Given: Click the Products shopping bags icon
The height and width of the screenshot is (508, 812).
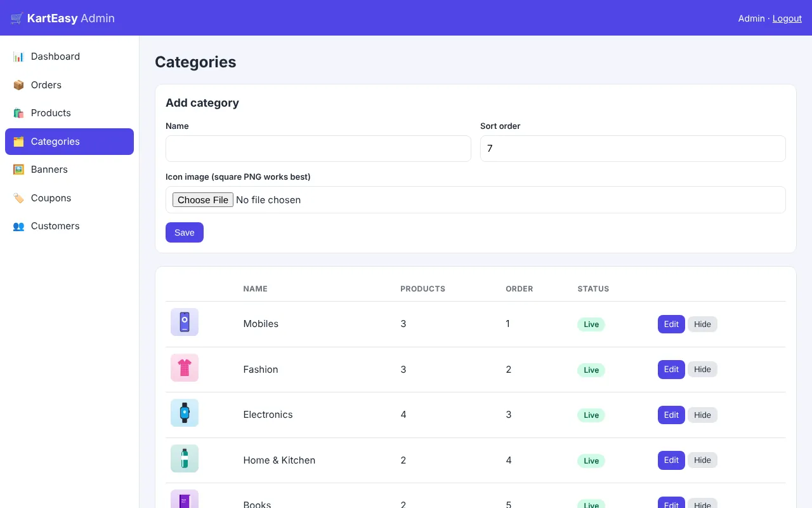Looking at the screenshot, I should coord(18,113).
